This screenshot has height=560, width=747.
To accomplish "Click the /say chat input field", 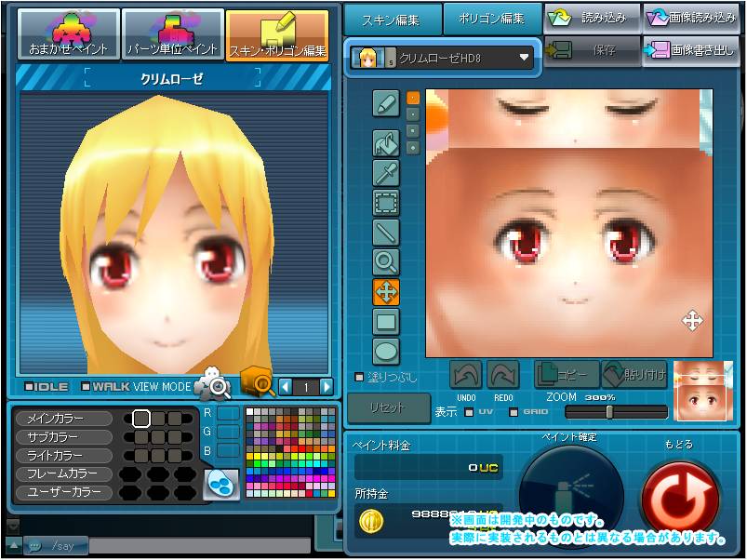I will [x=199, y=546].
